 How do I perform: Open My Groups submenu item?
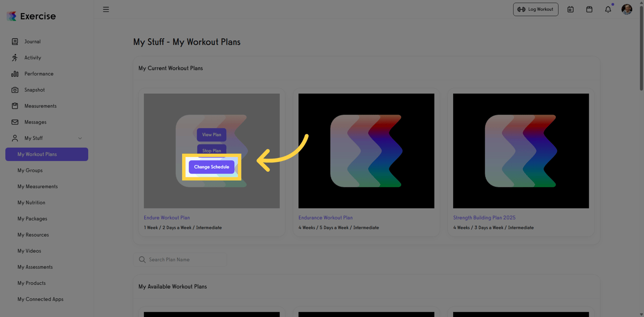tap(30, 170)
